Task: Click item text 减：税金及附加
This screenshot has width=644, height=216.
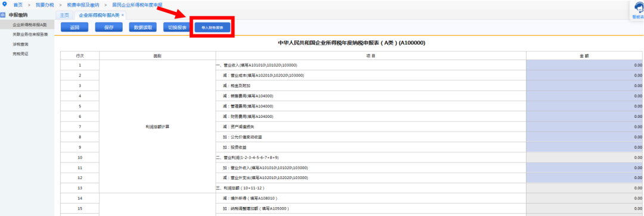Action: (237, 86)
